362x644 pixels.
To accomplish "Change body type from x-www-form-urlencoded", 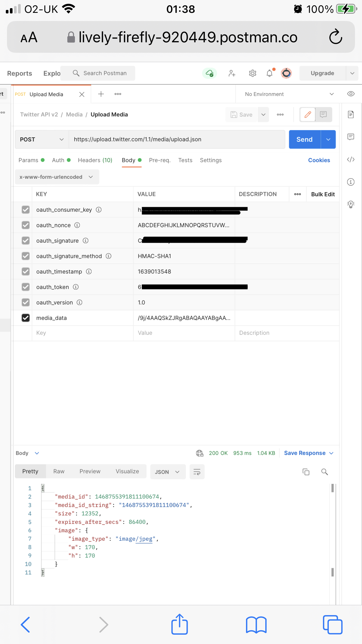I will 57,177.
